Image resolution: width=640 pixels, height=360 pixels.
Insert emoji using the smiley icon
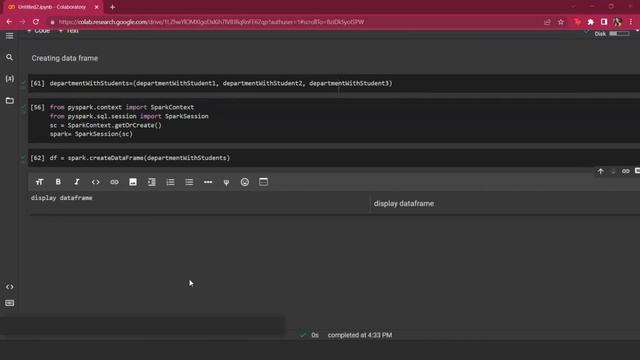(244, 182)
